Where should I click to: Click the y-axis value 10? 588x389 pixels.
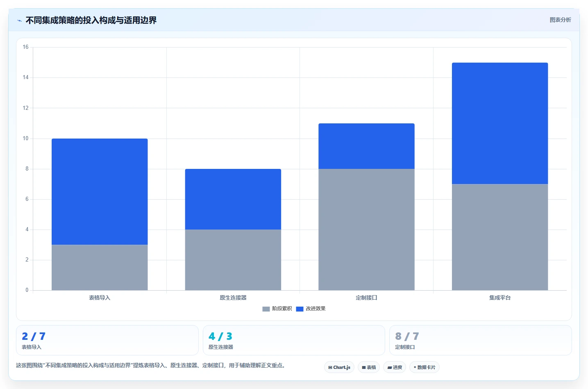26,139
